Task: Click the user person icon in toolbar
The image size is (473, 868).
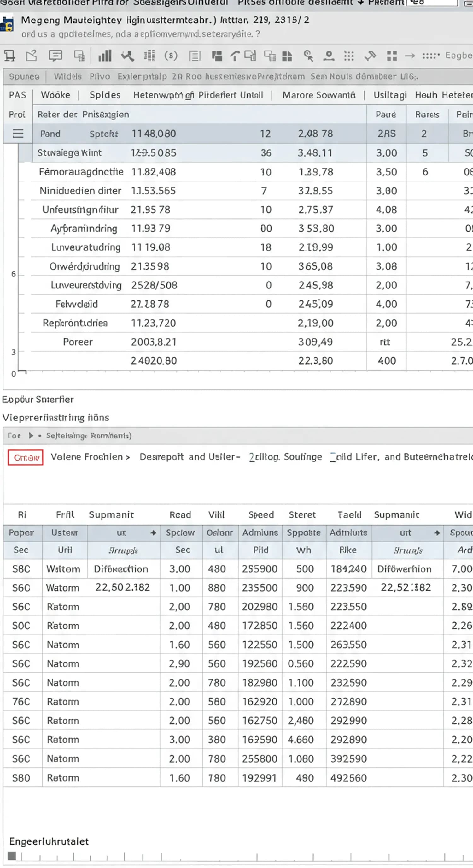Action: [329, 56]
